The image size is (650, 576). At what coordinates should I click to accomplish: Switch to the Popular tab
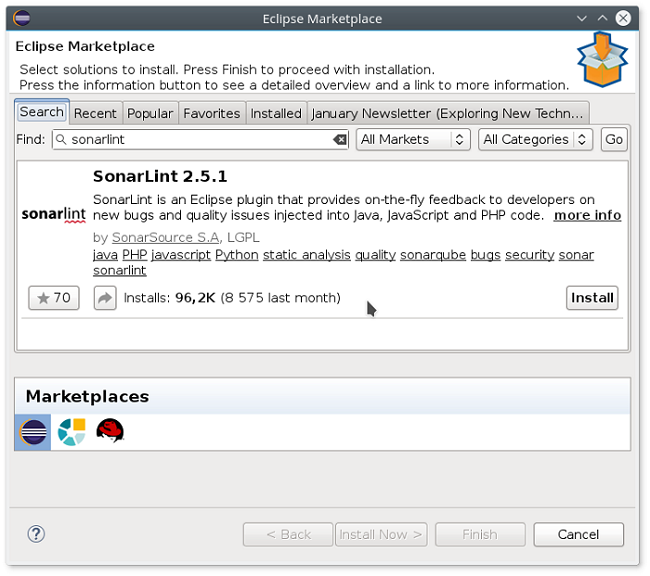point(150,113)
